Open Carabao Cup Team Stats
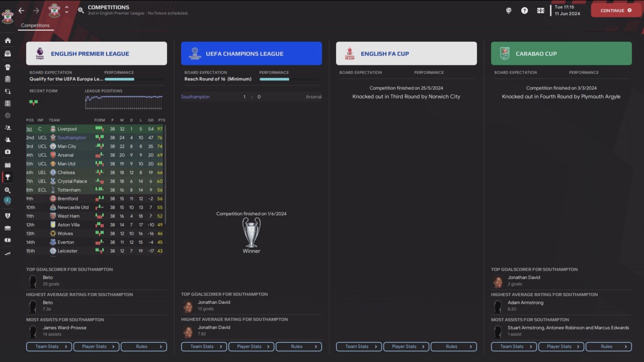The height and width of the screenshot is (362, 644). point(514,346)
